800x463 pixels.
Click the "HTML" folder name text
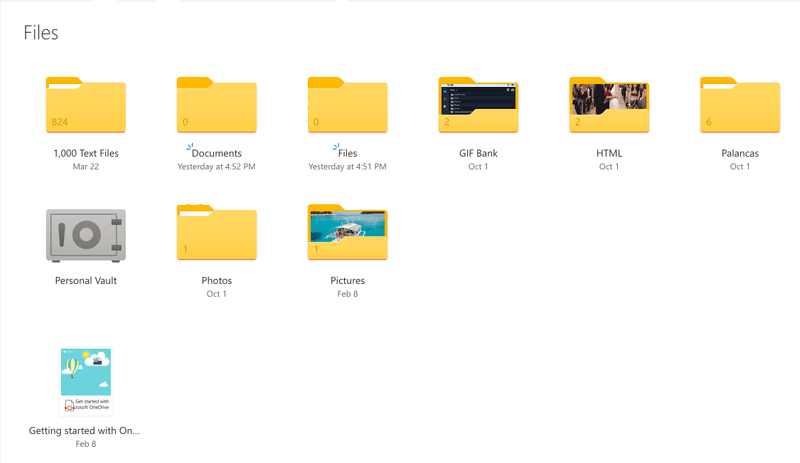609,153
